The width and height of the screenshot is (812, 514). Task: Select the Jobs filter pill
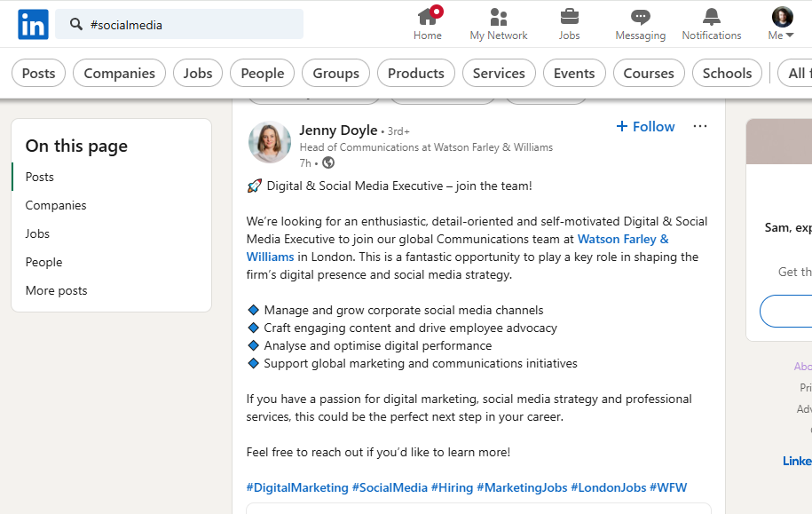click(x=197, y=73)
